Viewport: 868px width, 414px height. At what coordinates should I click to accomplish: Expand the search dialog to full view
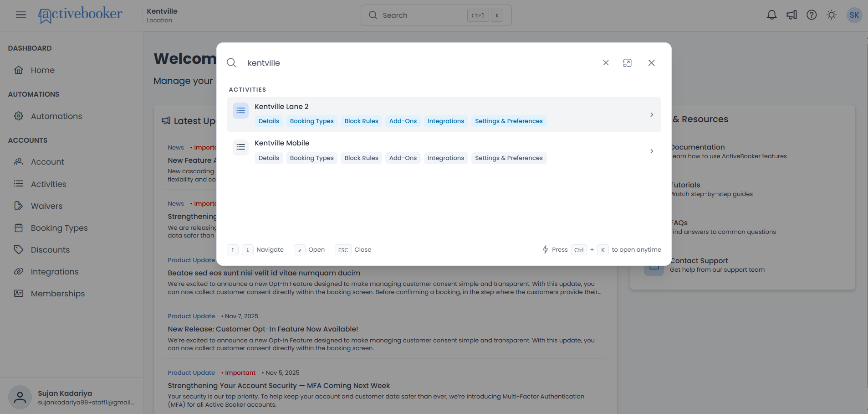628,63
